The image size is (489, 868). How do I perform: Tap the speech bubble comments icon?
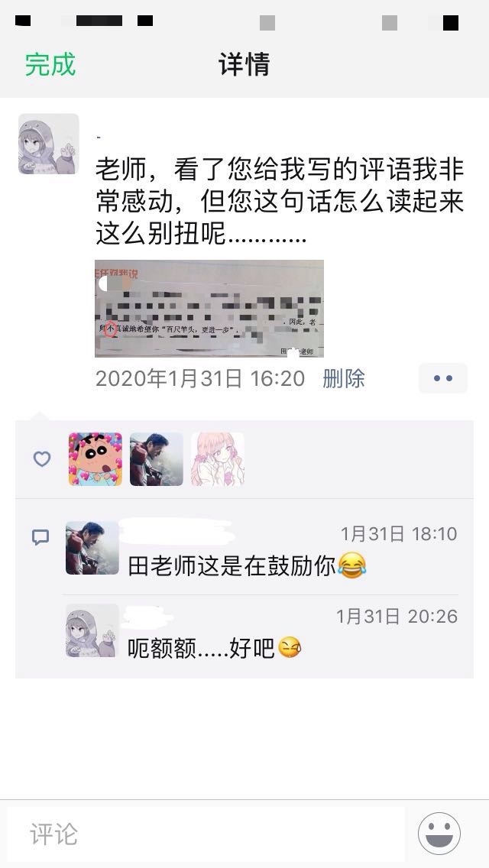(40, 537)
